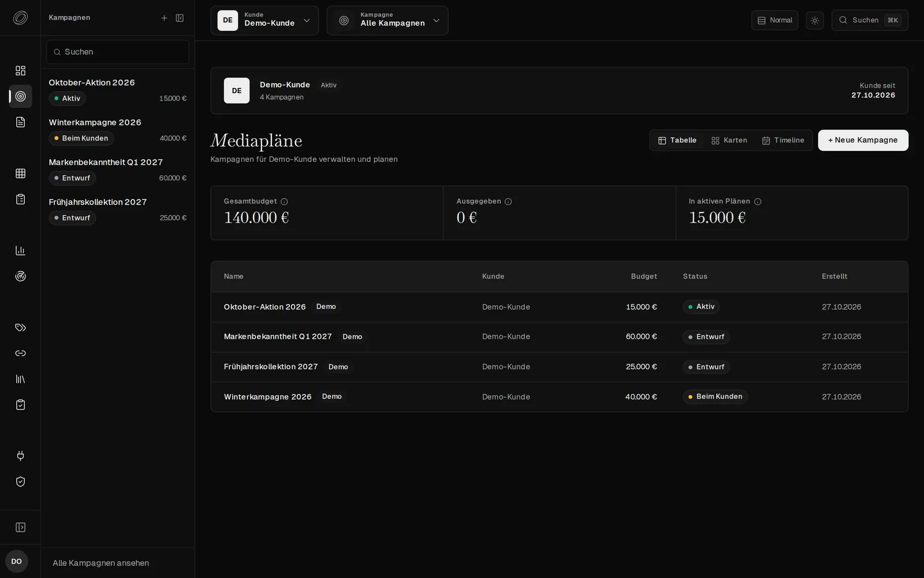Image resolution: width=924 pixels, height=578 pixels.
Task: Show info for In aktiven Plänen
Action: 758,202
